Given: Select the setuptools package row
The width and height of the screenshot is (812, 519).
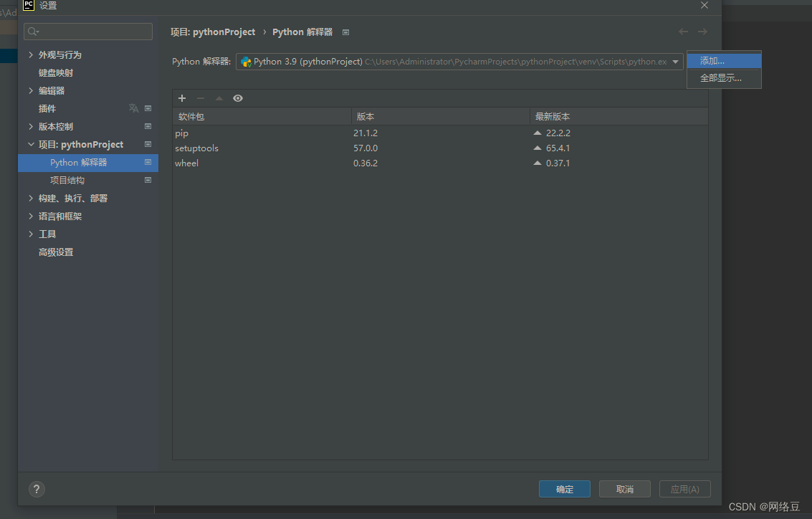Looking at the screenshot, I should 440,148.
